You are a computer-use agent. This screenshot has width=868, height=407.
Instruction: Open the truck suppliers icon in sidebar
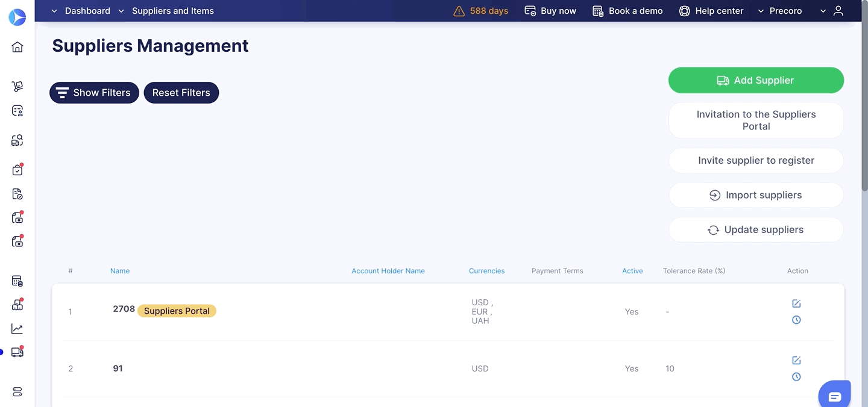pyautogui.click(x=17, y=352)
